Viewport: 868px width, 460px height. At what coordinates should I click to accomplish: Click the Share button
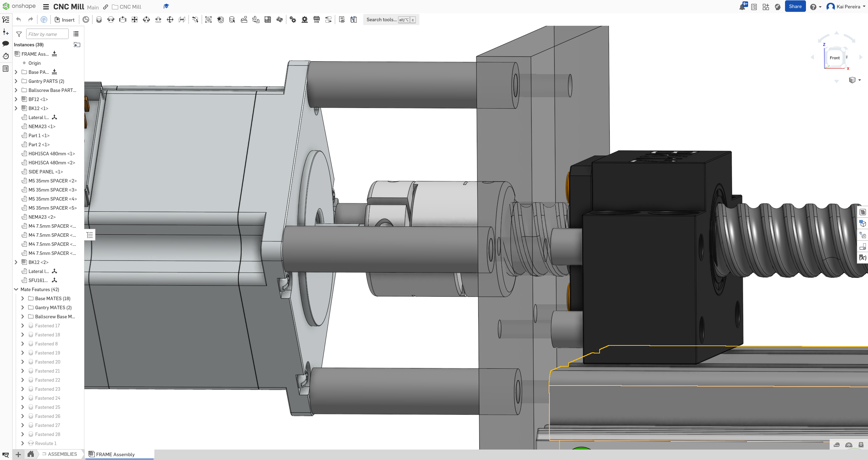pyautogui.click(x=795, y=6)
